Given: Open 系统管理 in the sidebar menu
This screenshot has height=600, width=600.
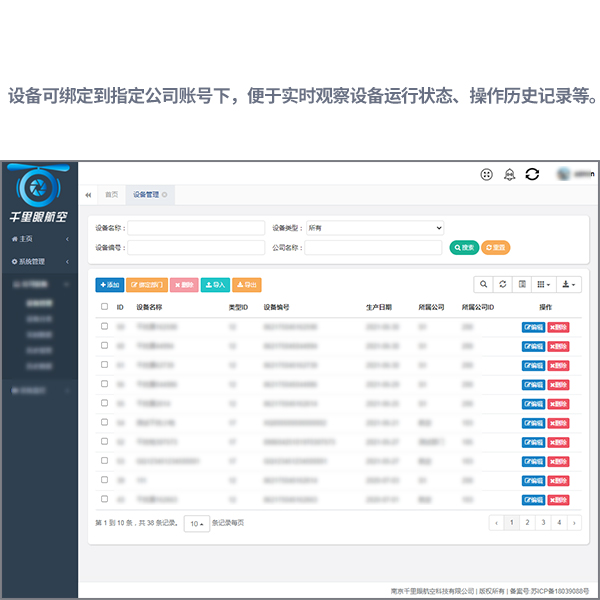Looking at the screenshot, I should point(38,262).
